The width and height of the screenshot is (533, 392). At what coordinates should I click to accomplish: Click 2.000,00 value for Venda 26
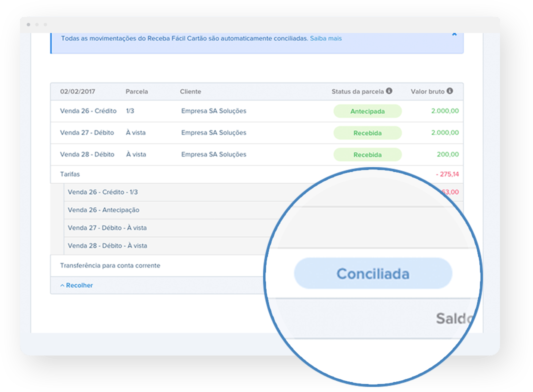click(445, 111)
